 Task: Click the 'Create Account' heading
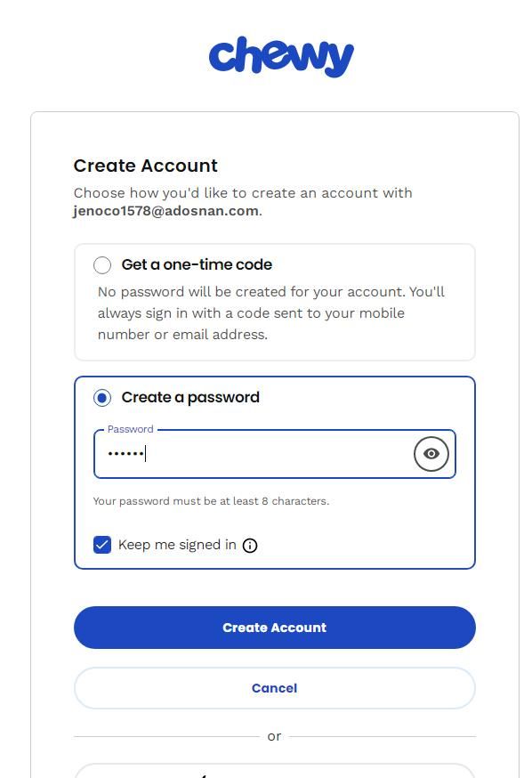(146, 166)
